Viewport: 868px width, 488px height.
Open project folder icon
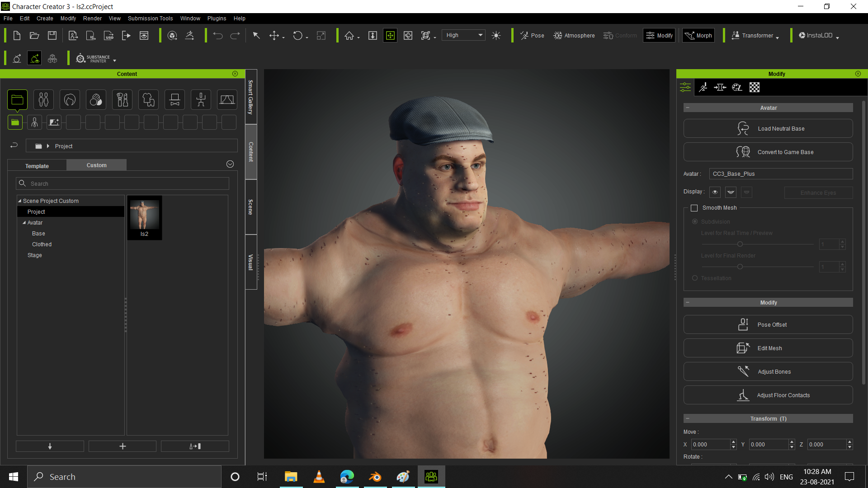pyautogui.click(x=34, y=35)
